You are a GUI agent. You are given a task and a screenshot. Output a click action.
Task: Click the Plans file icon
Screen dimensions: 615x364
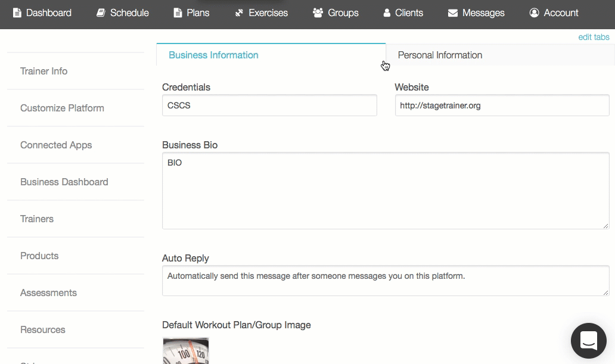click(x=178, y=13)
